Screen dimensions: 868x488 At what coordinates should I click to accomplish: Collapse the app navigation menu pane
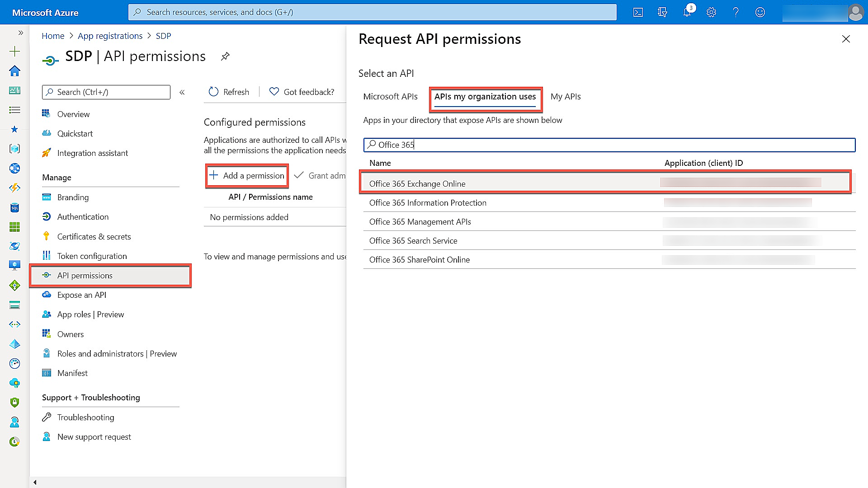point(182,92)
